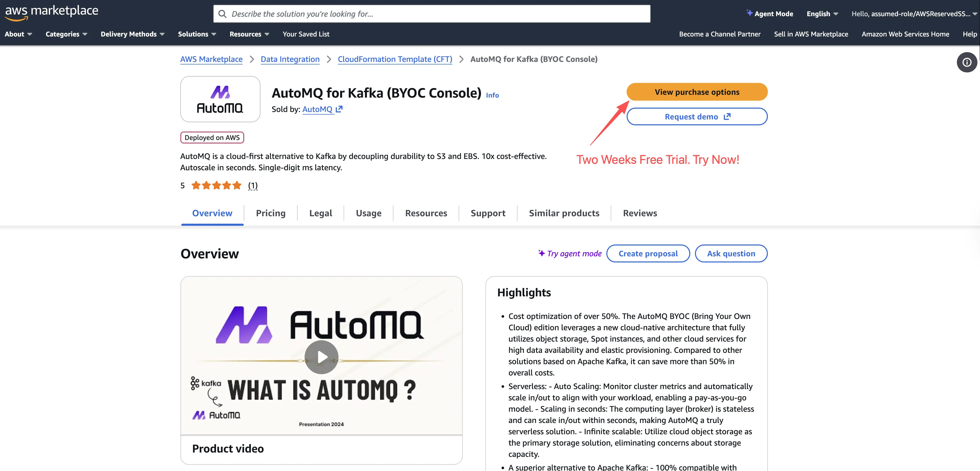This screenshot has height=471, width=980.
Task: Click the external link icon beside AutoMQ seller
Action: (339, 109)
